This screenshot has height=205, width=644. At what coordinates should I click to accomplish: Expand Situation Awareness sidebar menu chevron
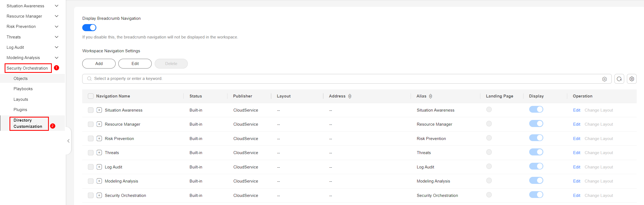[x=56, y=6]
